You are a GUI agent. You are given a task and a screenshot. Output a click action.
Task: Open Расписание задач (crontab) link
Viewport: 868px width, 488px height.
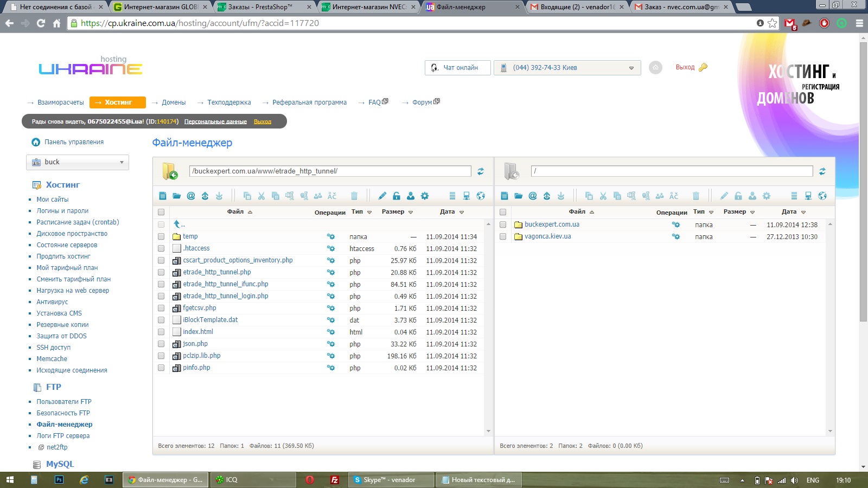[78, 222]
